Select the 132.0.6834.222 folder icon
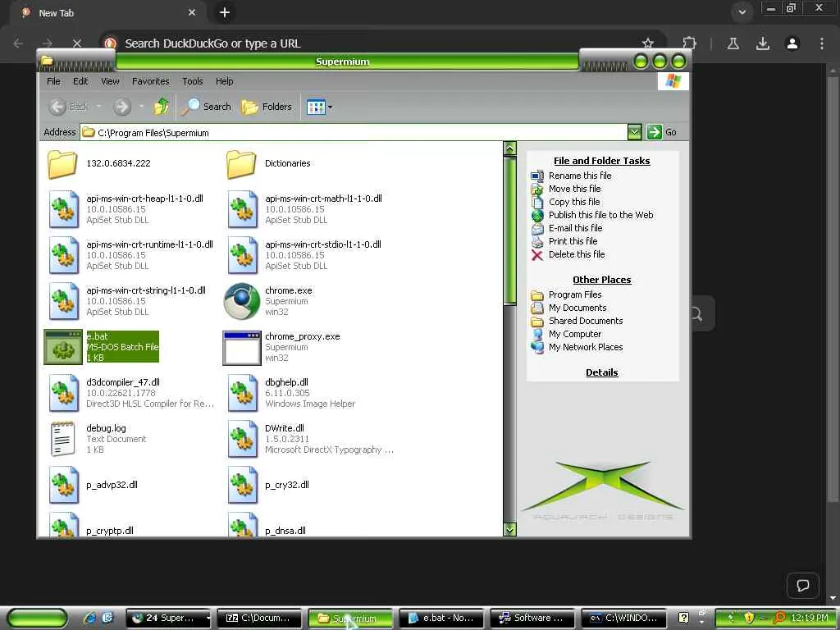840x630 pixels. click(x=62, y=164)
